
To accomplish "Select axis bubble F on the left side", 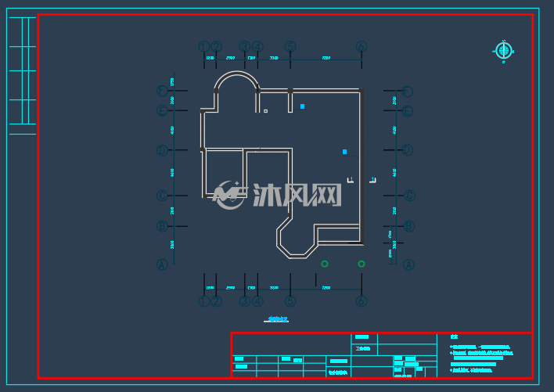I will [162, 91].
